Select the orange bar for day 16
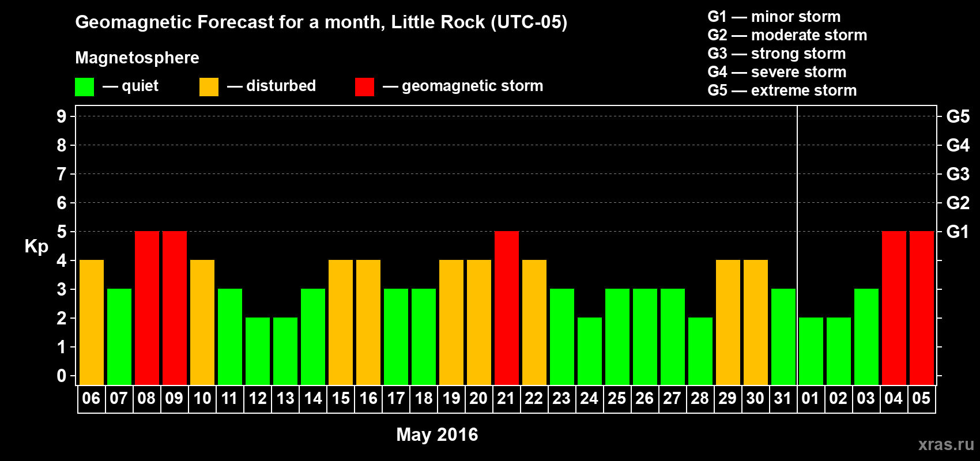This screenshot has height=461, width=980. pos(368,323)
